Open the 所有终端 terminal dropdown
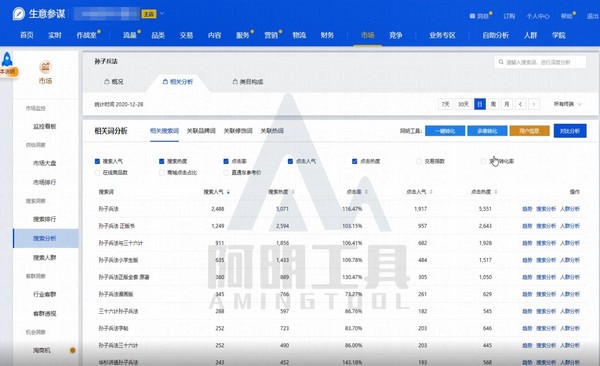Viewport: 600px width, 366px height. pos(567,104)
